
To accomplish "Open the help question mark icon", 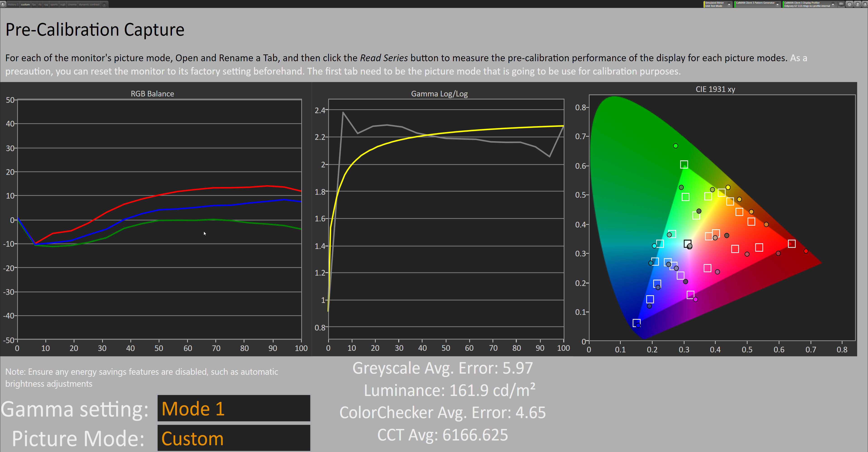I will click(x=858, y=4).
